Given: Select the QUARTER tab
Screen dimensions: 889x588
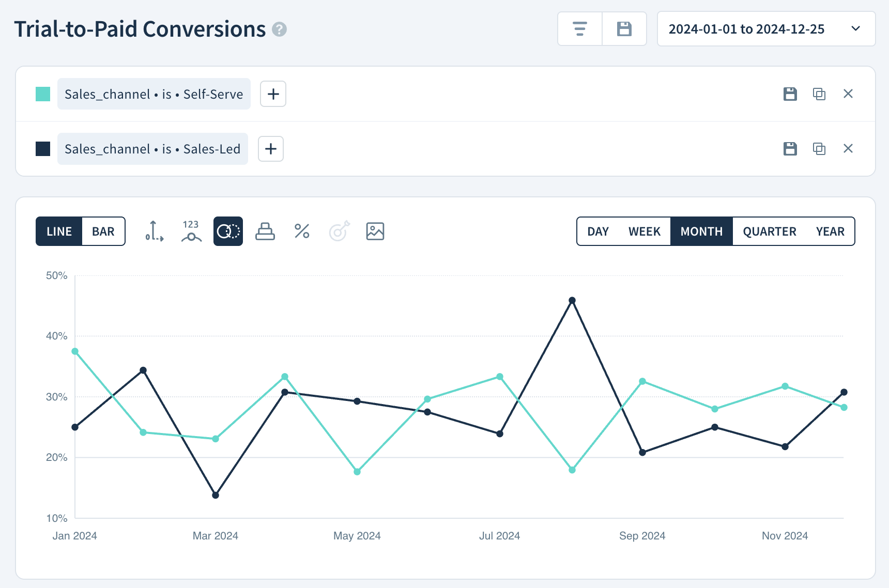Looking at the screenshot, I should point(769,231).
